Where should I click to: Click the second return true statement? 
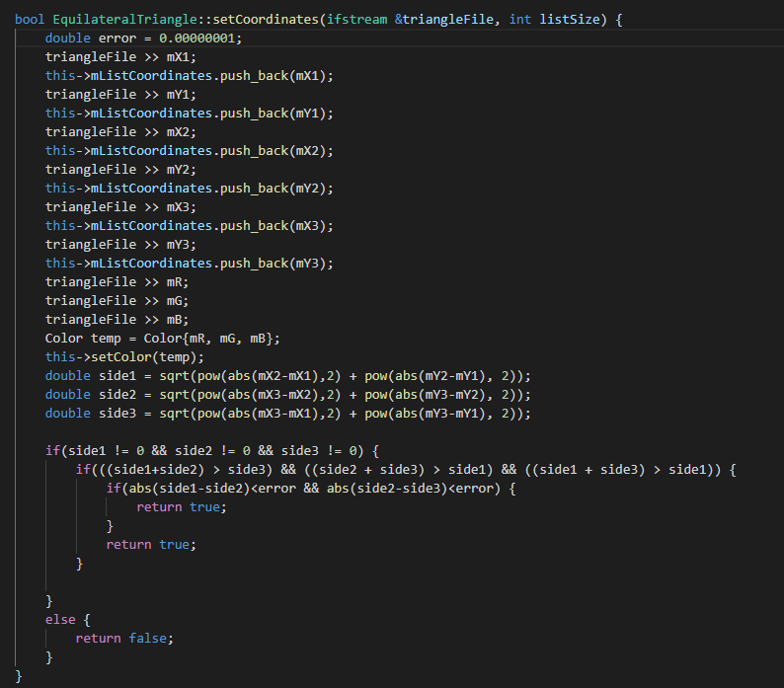151,545
